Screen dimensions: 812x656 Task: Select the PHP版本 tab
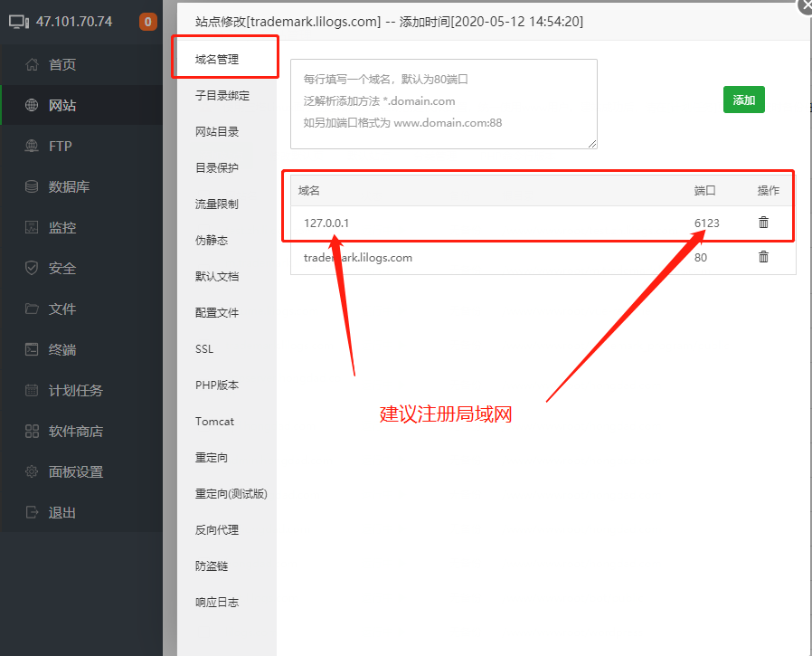(x=217, y=385)
